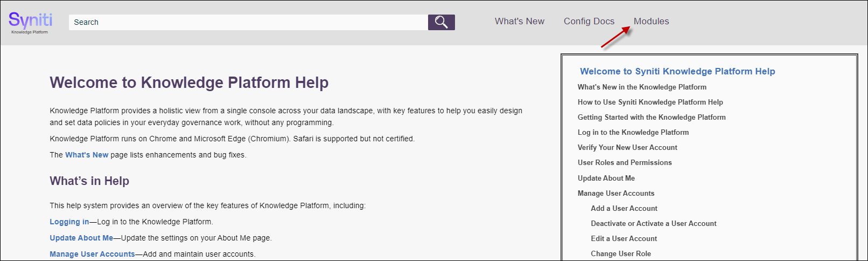The image size is (868, 261).
Task: Click the magnifying glass search button
Action: [x=442, y=22]
